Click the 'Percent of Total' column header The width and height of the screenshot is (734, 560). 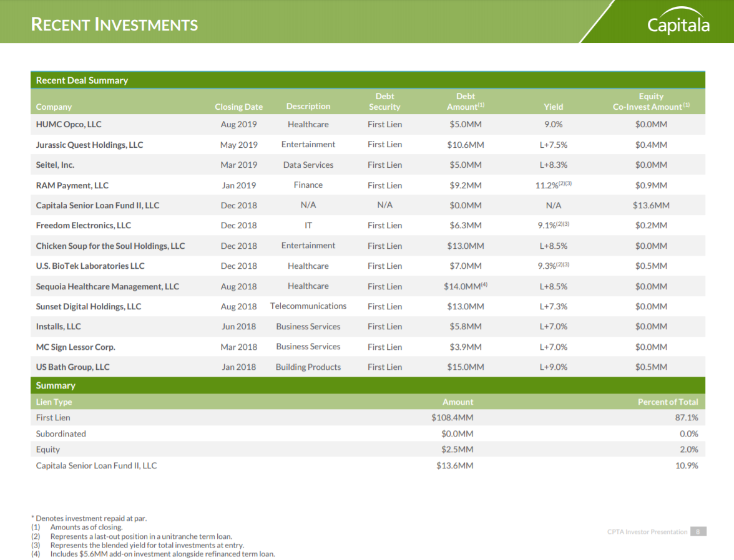click(668, 402)
